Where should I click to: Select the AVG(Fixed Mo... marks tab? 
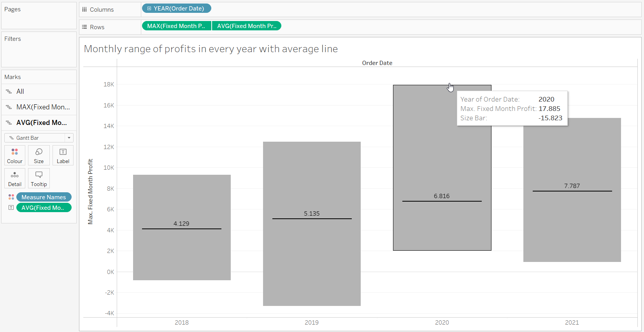click(39, 123)
